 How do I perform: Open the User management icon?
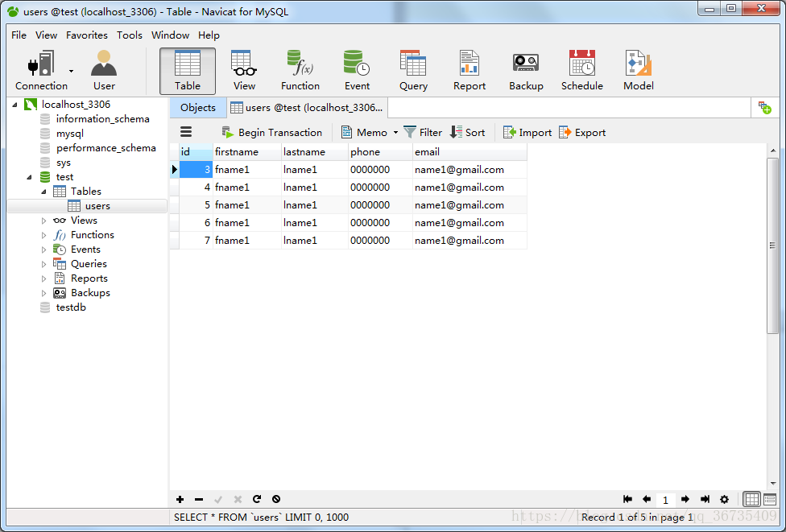[104, 71]
